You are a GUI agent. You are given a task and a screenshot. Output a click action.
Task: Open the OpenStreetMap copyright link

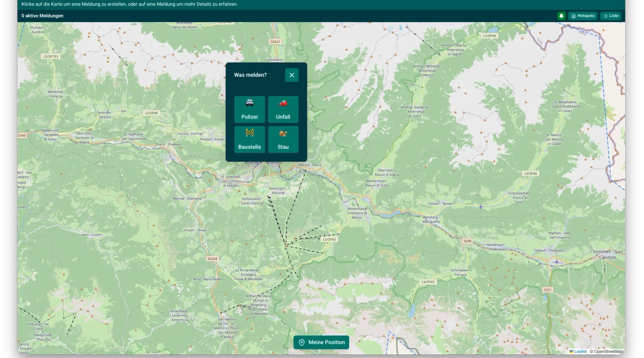coord(606,352)
